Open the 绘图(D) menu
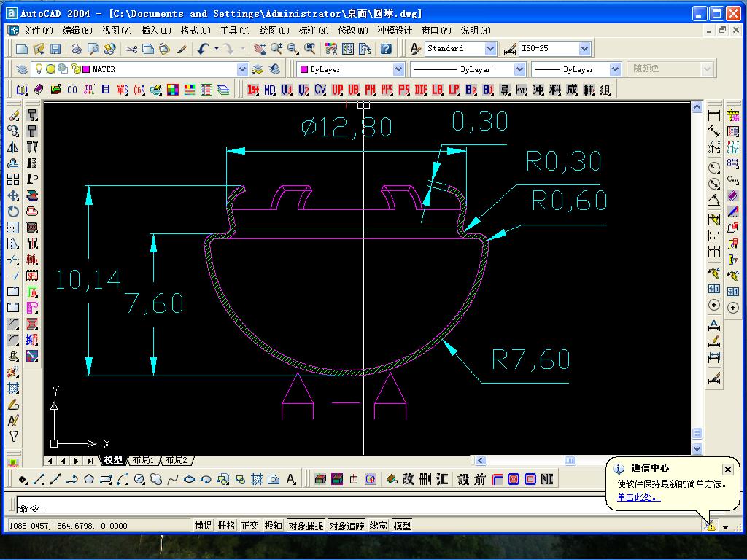Image resolution: width=747 pixels, height=560 pixels. 274,31
